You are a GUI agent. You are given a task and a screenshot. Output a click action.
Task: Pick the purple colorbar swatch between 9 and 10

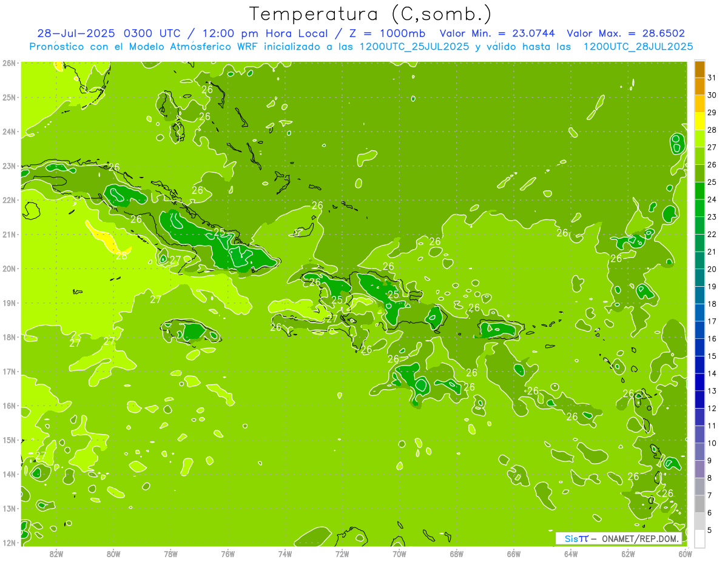699,452
